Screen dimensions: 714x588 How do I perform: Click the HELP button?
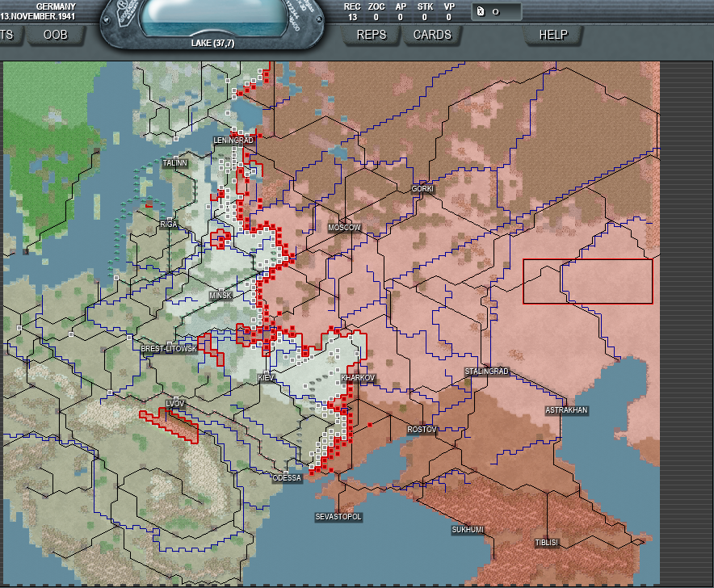(x=553, y=35)
